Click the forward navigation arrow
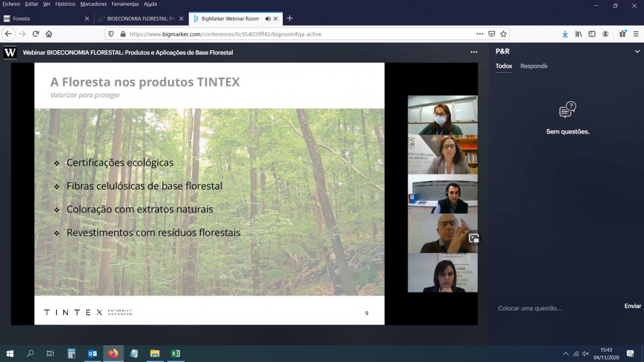644x362 pixels. pyautogui.click(x=22, y=34)
